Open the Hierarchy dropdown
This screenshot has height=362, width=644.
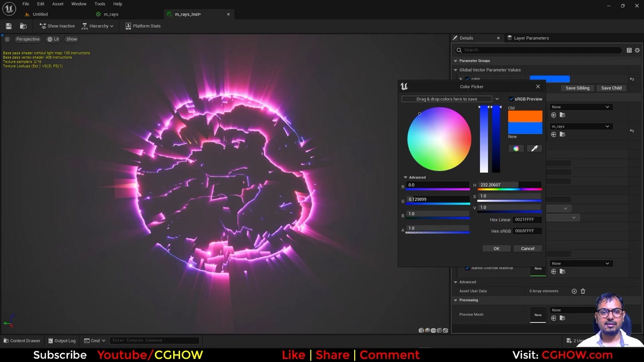(98, 26)
